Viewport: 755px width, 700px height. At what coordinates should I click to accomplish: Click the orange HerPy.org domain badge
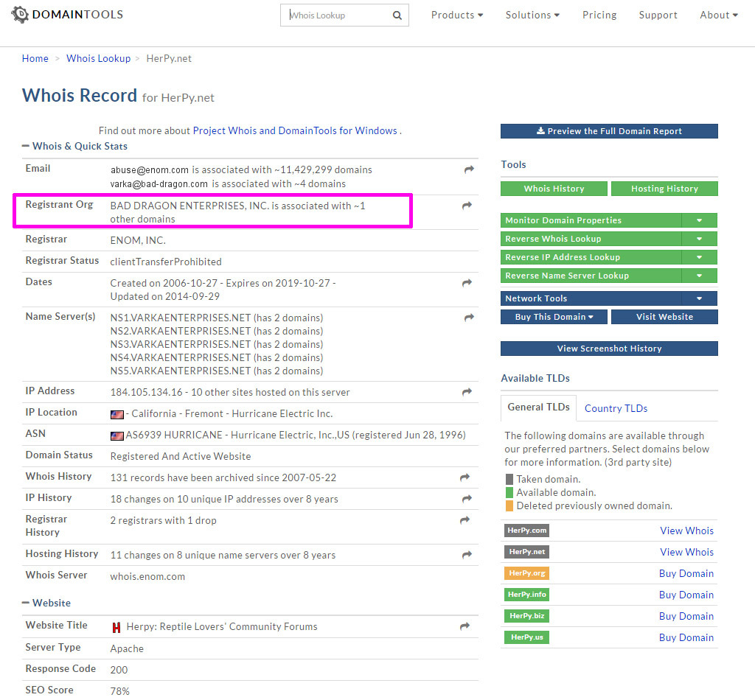pyautogui.click(x=526, y=573)
